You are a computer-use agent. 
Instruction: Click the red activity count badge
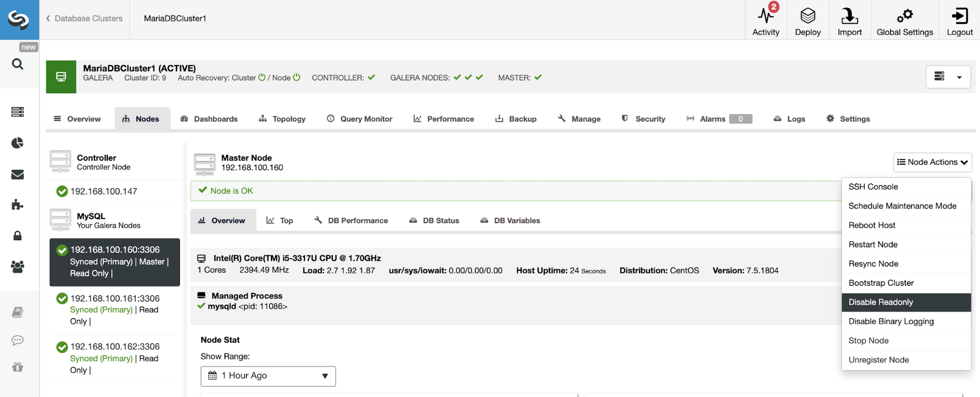click(x=774, y=7)
